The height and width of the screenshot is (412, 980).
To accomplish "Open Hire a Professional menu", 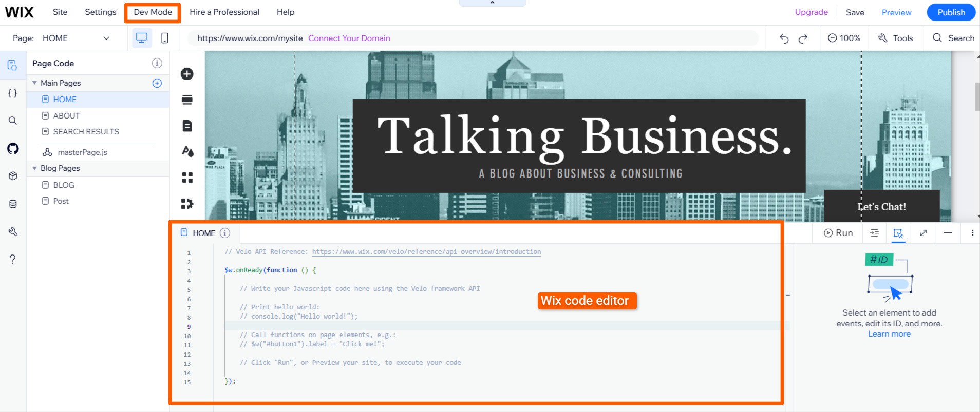I will (x=224, y=12).
